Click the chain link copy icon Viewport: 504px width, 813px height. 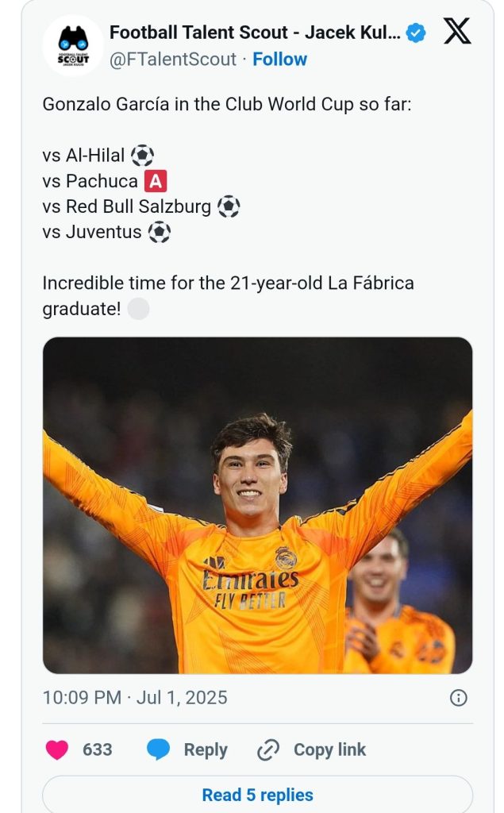tap(269, 749)
